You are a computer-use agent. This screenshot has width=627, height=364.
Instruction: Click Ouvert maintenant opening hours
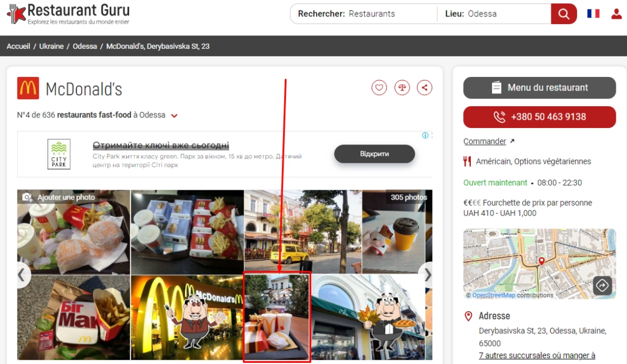(x=495, y=183)
